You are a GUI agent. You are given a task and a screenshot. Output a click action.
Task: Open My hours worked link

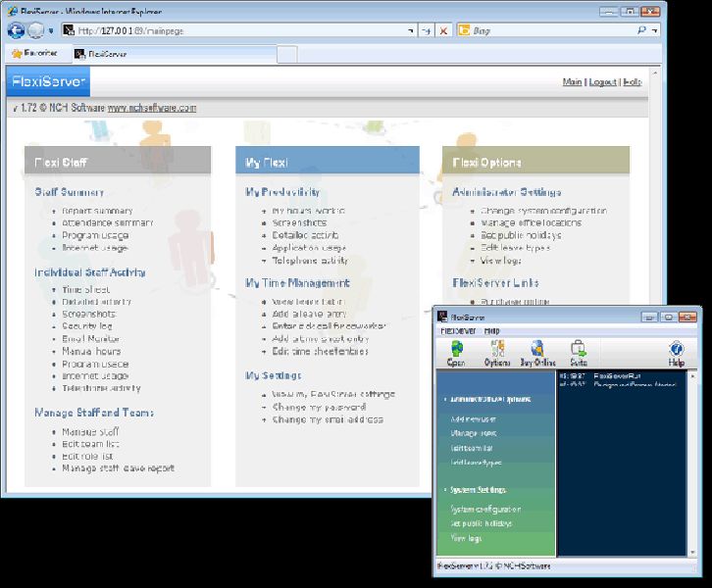[x=308, y=211]
